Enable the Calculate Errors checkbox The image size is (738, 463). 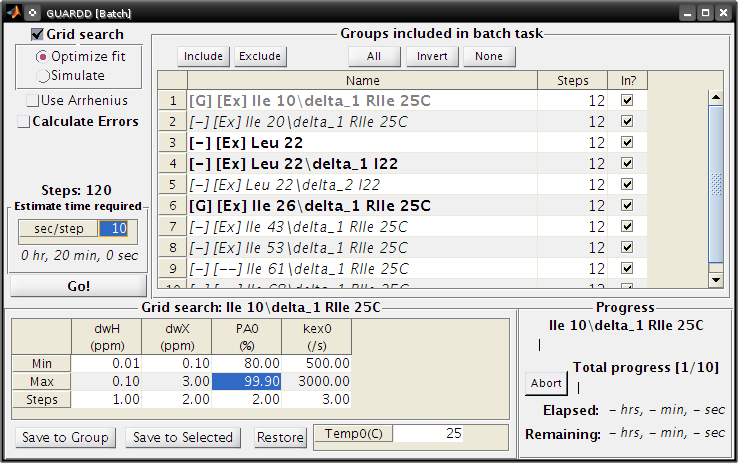pos(24,121)
